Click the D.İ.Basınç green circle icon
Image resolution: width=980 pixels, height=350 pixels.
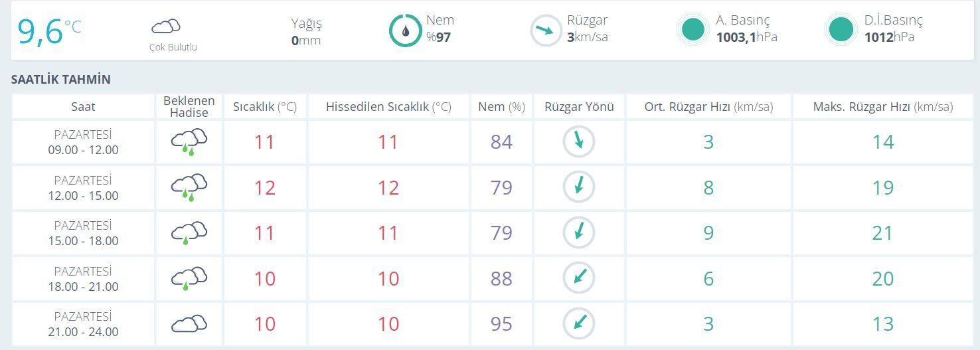pyautogui.click(x=841, y=30)
